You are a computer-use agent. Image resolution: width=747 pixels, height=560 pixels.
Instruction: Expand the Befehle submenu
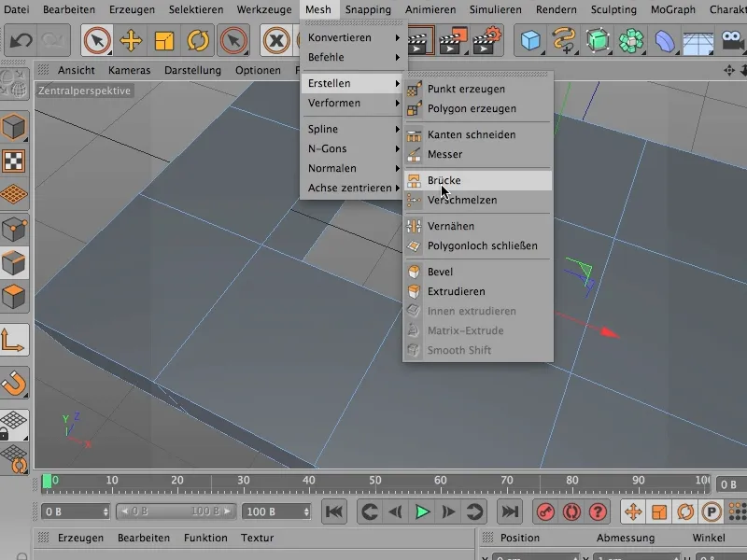pos(354,57)
